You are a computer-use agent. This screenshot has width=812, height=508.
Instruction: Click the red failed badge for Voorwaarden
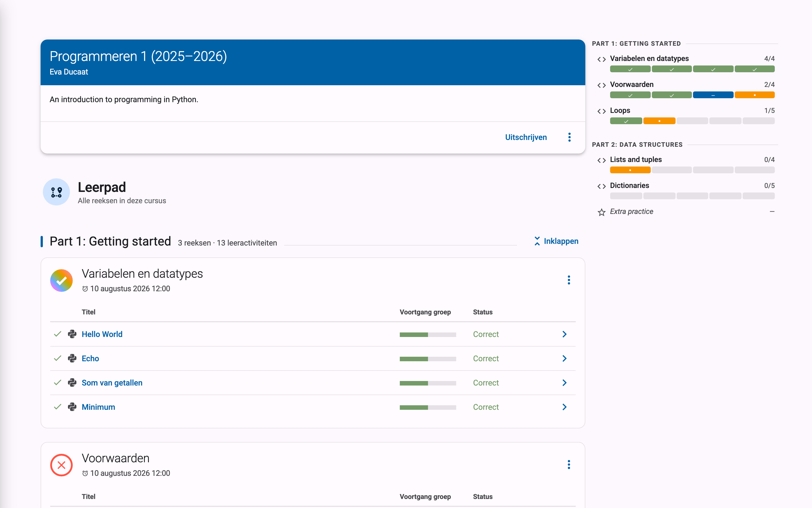tap(61, 465)
